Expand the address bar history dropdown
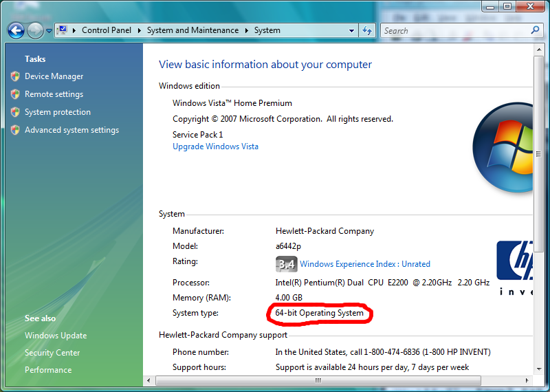The image size is (550, 392). coord(351,30)
